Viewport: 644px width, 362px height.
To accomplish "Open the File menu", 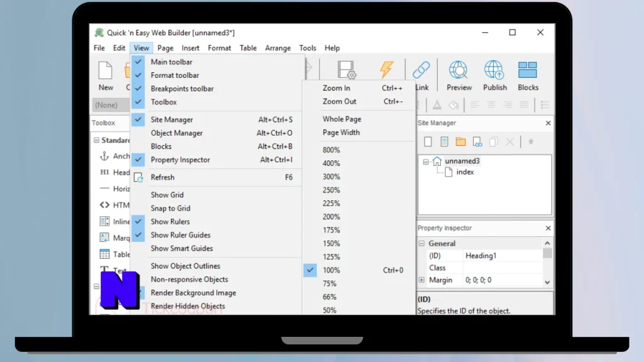I will (99, 48).
